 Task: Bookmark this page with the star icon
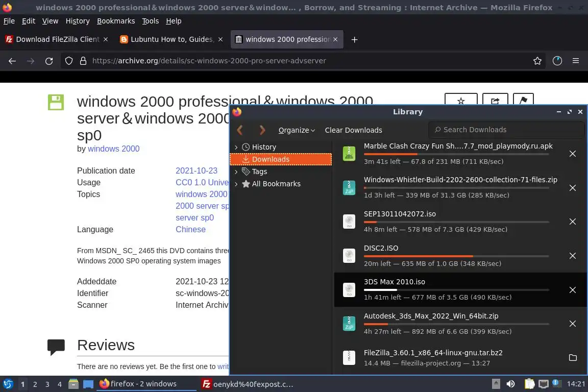click(537, 61)
